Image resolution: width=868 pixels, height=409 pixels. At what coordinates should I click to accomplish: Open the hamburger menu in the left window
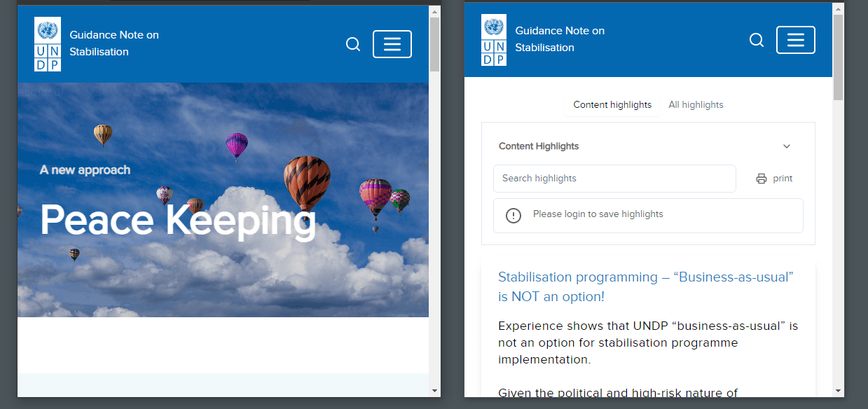(392, 44)
